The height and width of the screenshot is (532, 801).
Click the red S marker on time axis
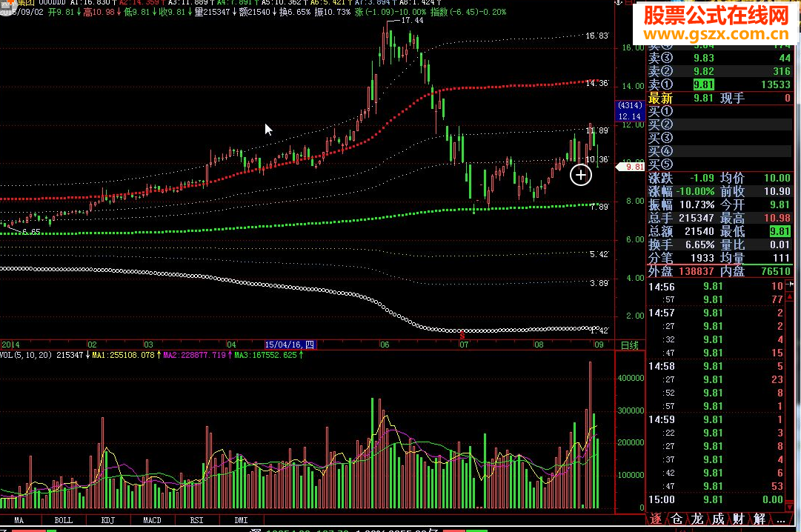point(462,336)
